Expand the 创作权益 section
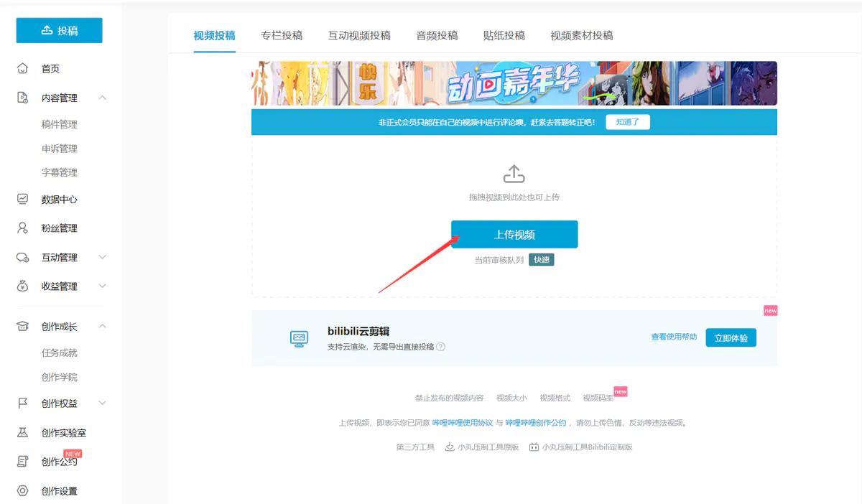Viewport: 862px width, 504px height. (103, 403)
